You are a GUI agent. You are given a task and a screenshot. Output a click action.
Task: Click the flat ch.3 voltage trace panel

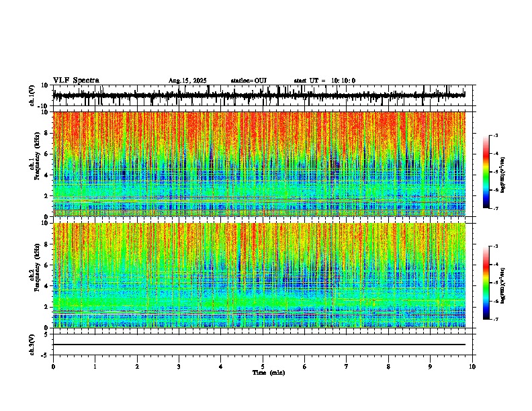[x=262, y=345]
